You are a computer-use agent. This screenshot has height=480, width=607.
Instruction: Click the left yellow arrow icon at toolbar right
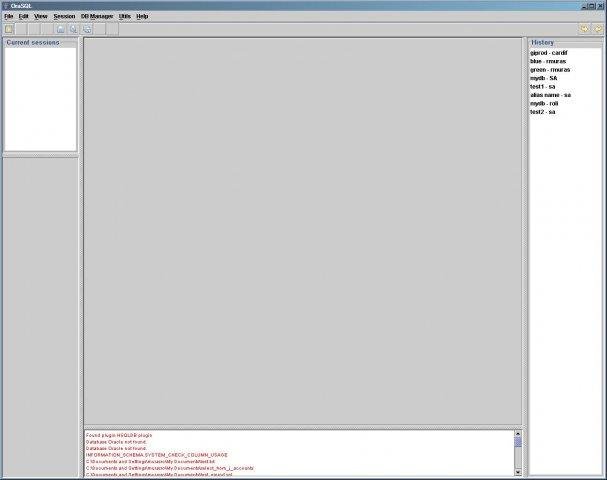coord(584,29)
